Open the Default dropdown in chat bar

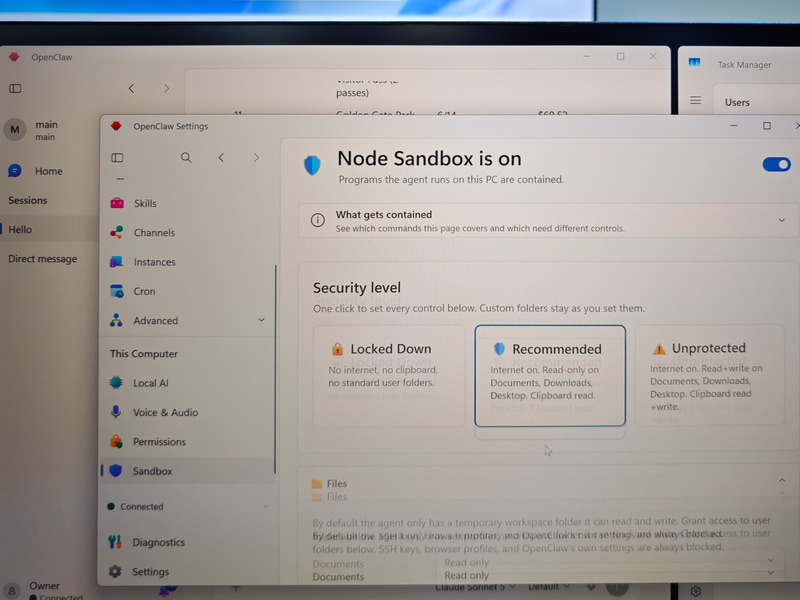click(548, 587)
